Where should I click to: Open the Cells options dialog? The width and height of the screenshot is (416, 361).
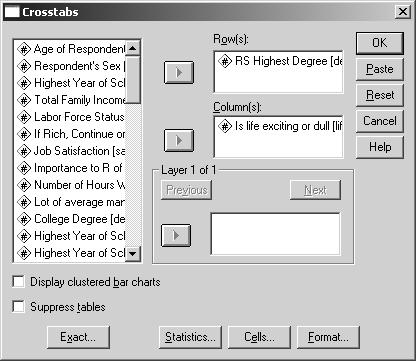tap(259, 337)
